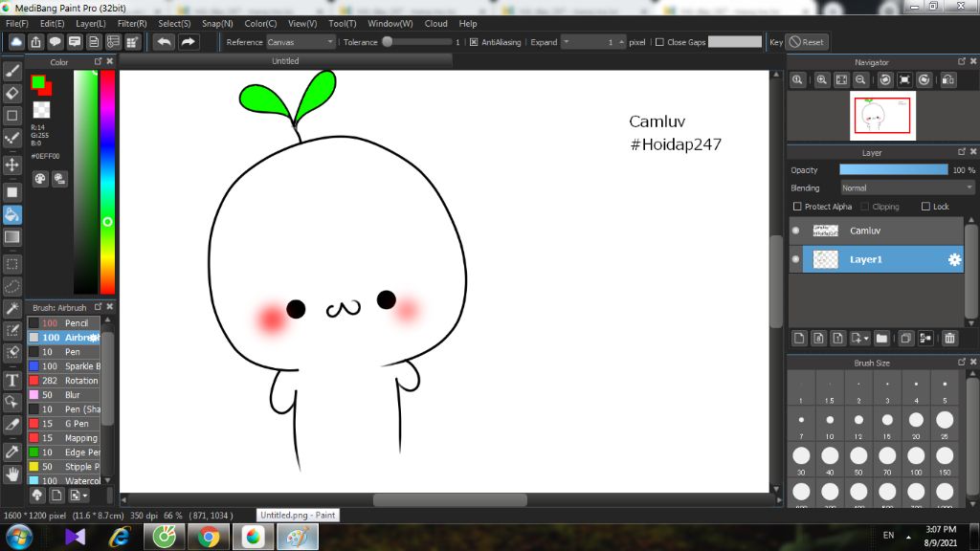Switch to the Untitled canvas tab
The width and height of the screenshot is (980, 551).
tap(285, 60)
